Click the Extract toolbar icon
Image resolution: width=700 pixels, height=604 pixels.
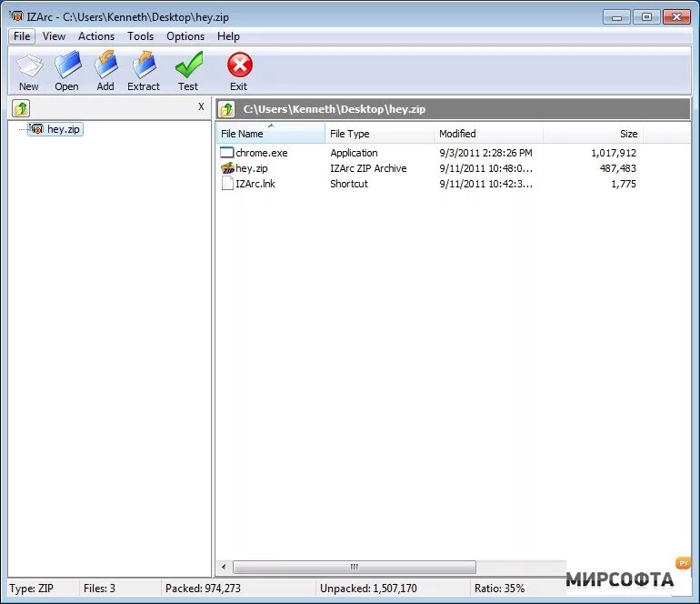click(145, 65)
